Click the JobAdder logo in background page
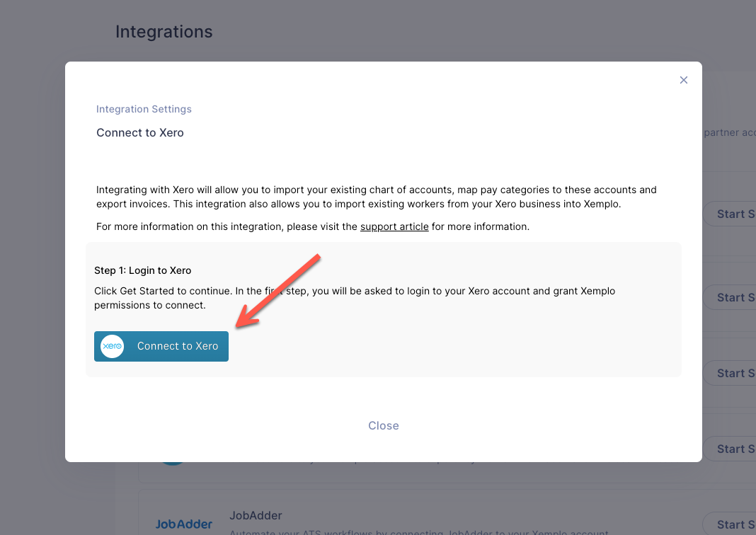 (x=184, y=524)
